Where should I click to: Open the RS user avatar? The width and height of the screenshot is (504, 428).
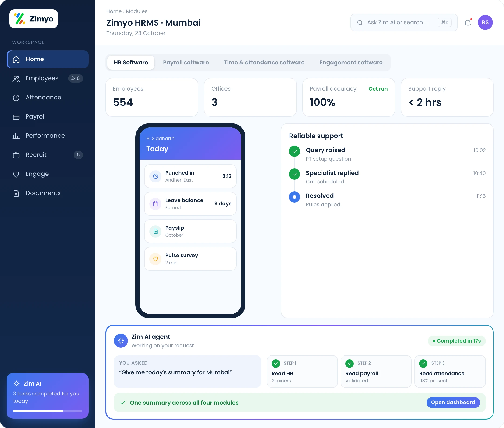[x=485, y=22]
